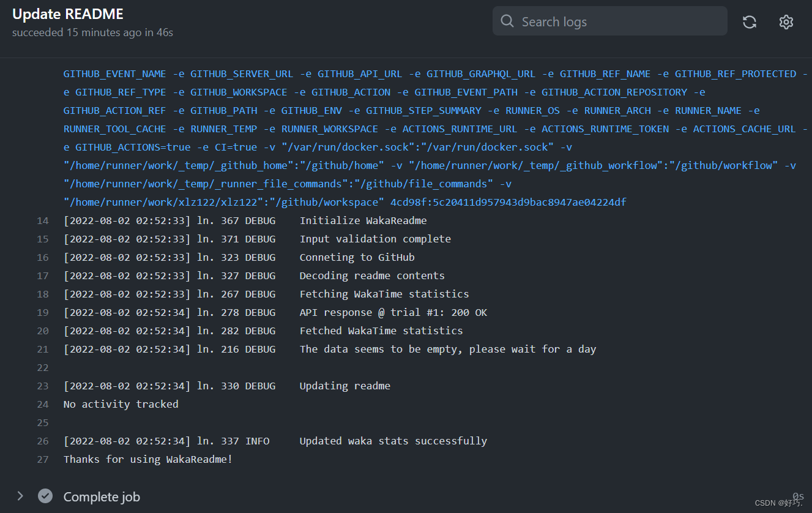
Task: Click line number 21 in the log
Action: 42,350
